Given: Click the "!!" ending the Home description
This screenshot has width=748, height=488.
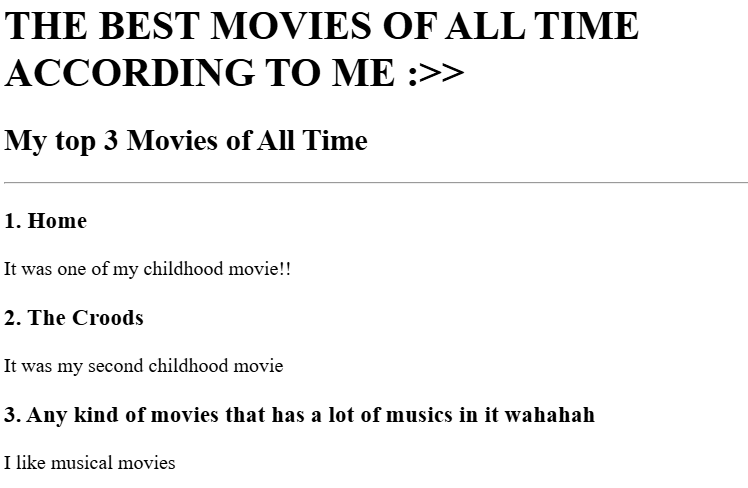Looking at the screenshot, I should [x=285, y=269].
